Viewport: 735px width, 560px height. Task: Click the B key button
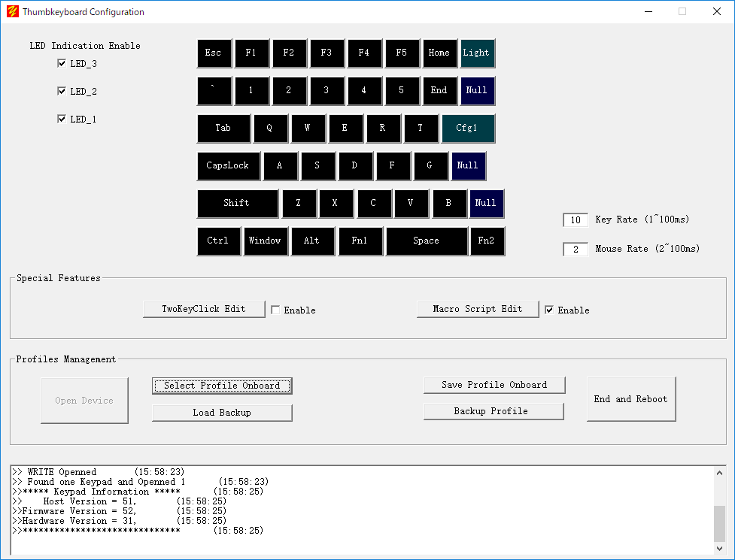pos(450,204)
